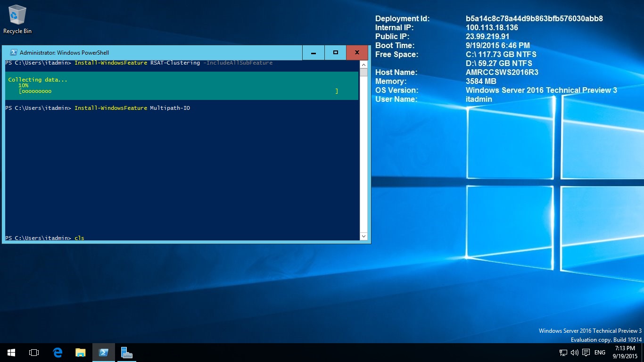Close the Administrator: Windows PowerShell window

point(357,53)
